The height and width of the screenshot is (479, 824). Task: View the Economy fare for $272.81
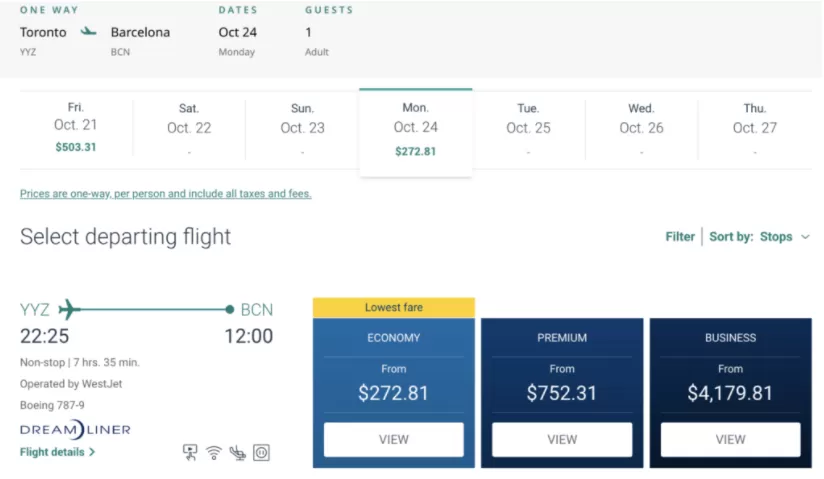pyautogui.click(x=394, y=440)
